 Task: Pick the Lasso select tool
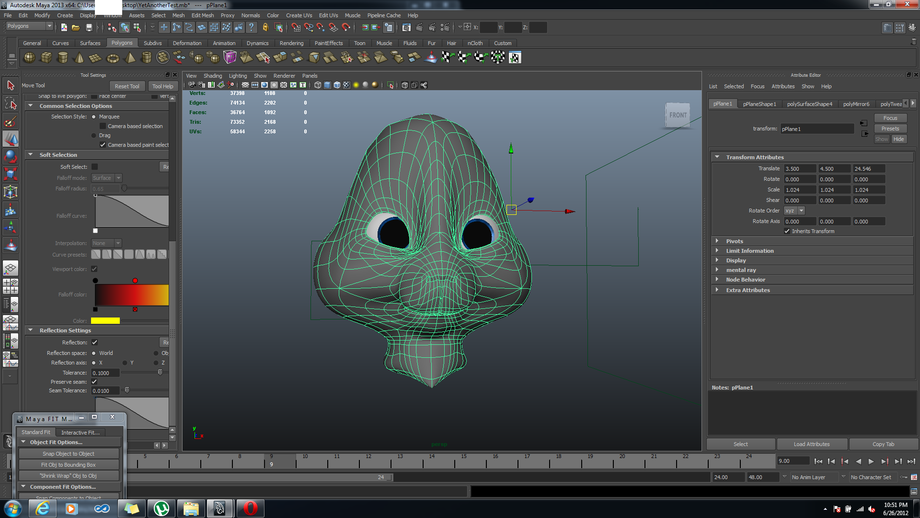10,103
